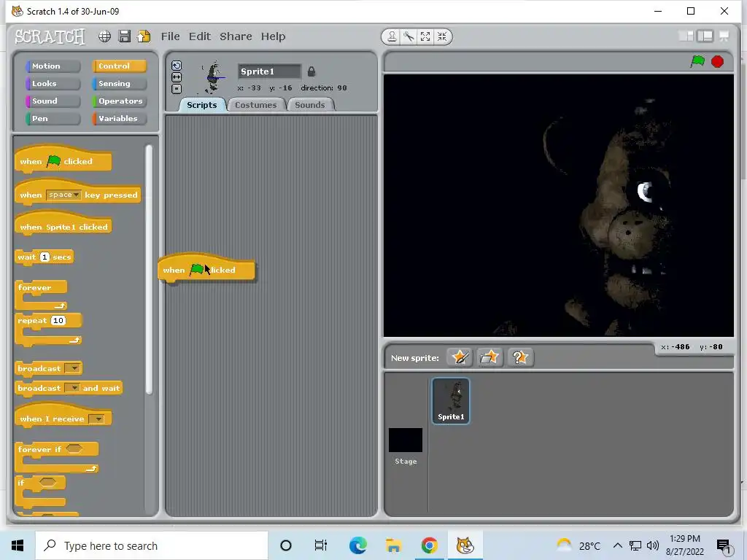This screenshot has width=747, height=560.
Task: Click the globe language icon
Action: tap(105, 36)
